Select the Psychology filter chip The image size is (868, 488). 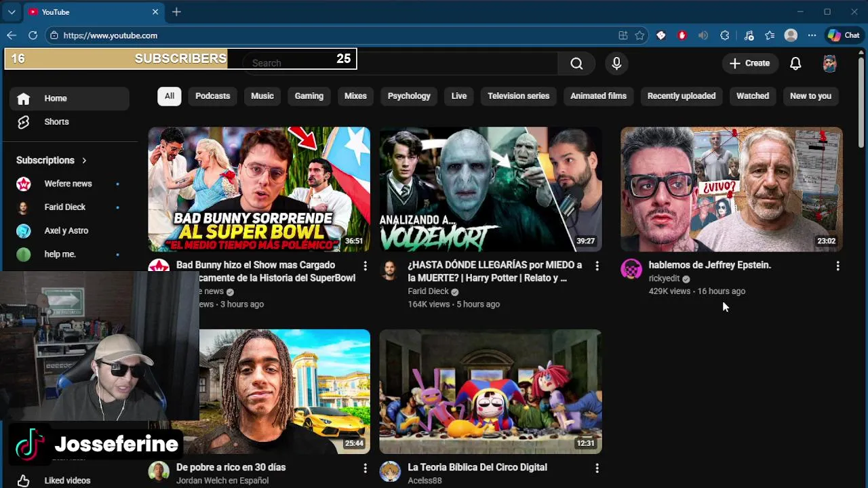pos(409,96)
